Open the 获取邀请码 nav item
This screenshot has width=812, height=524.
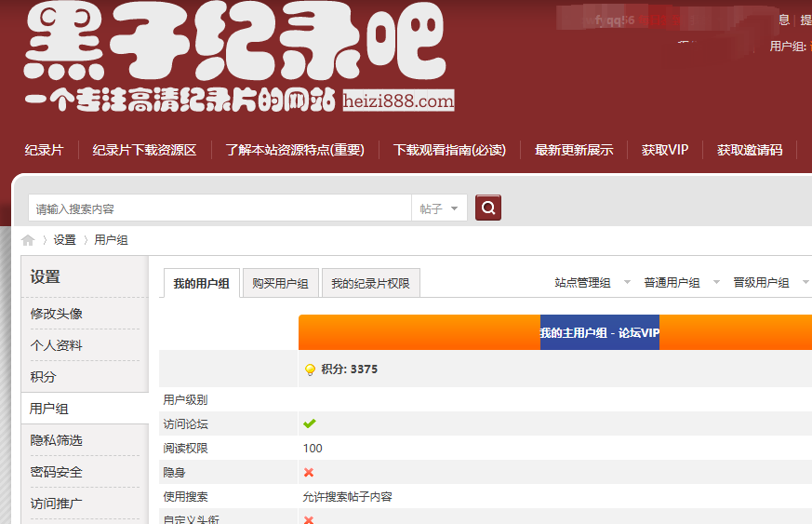750,150
